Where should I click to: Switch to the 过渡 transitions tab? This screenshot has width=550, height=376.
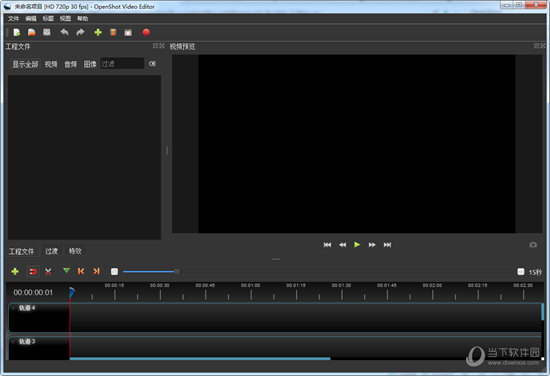pyautogui.click(x=52, y=251)
